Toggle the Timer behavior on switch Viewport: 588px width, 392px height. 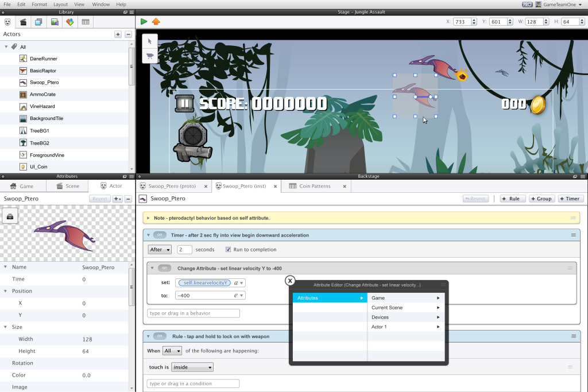click(x=160, y=235)
